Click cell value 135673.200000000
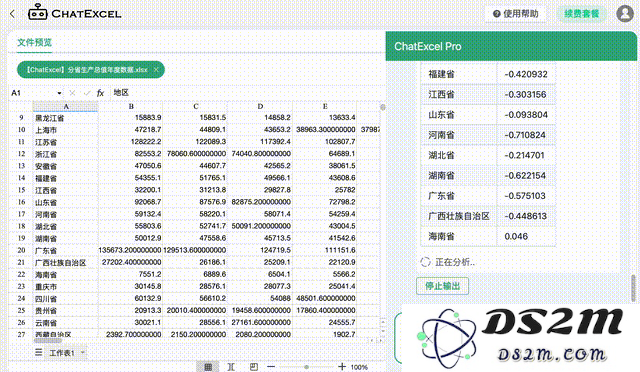 (x=130, y=250)
